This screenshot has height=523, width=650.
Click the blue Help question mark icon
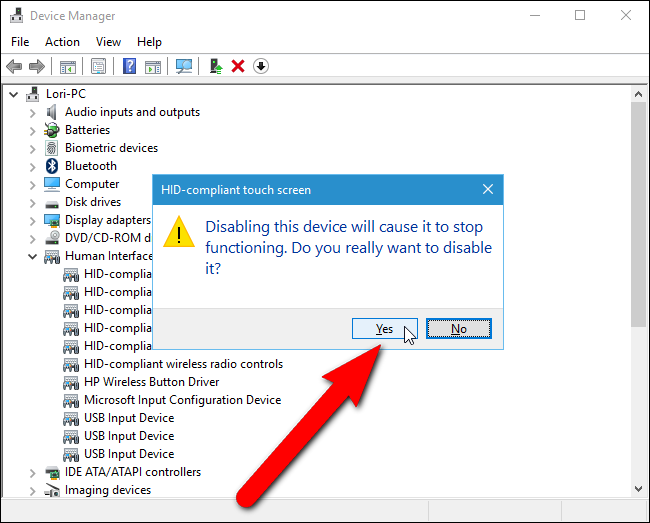(x=129, y=66)
